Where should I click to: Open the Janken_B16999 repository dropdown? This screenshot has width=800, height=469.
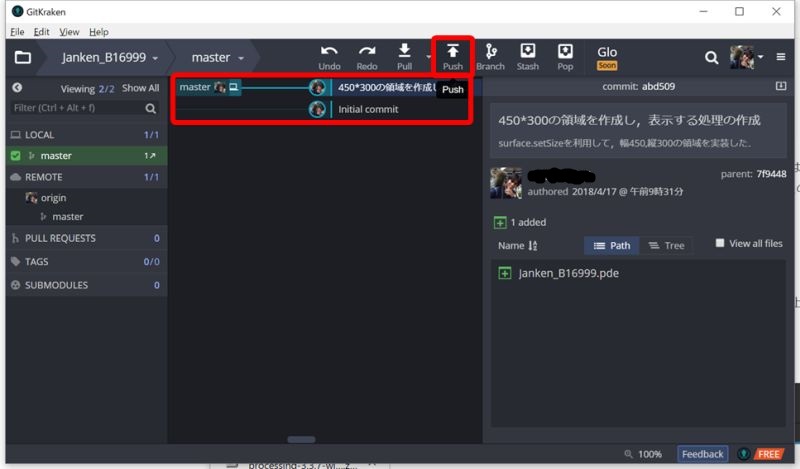point(110,58)
